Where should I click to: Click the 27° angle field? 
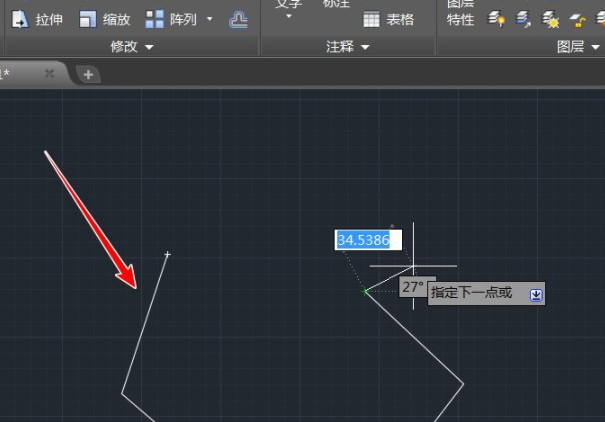[x=414, y=287]
